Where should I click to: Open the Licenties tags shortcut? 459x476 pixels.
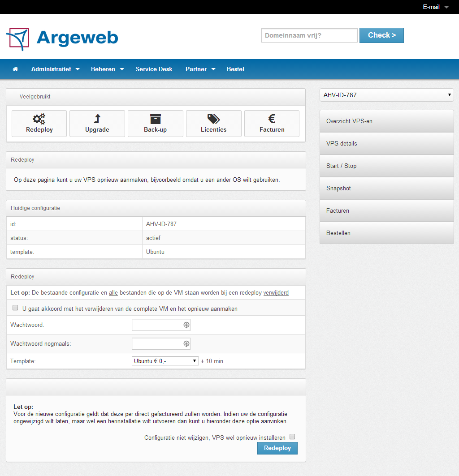[213, 124]
